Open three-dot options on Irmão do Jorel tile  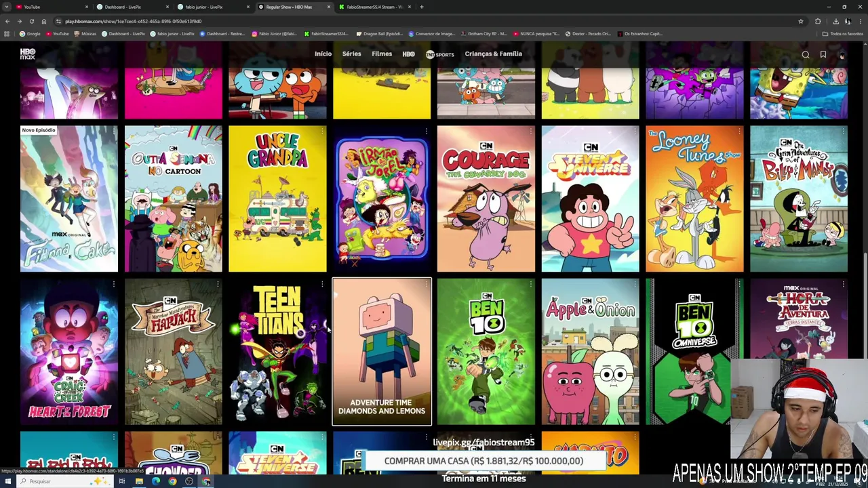pos(426,131)
